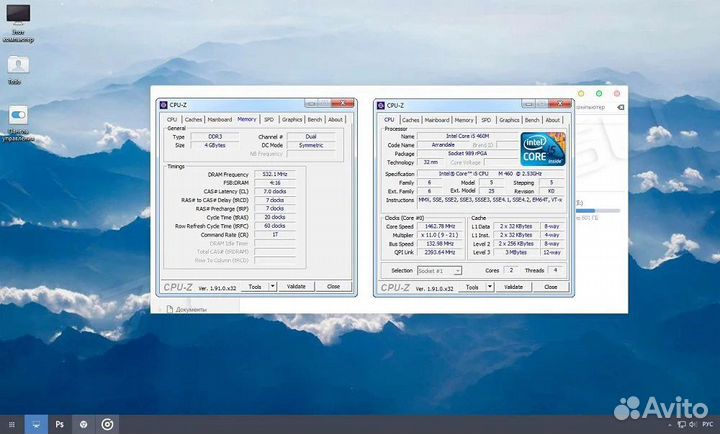Click the Intel Core i5 logo badge
The image size is (720, 434).
[x=543, y=149]
